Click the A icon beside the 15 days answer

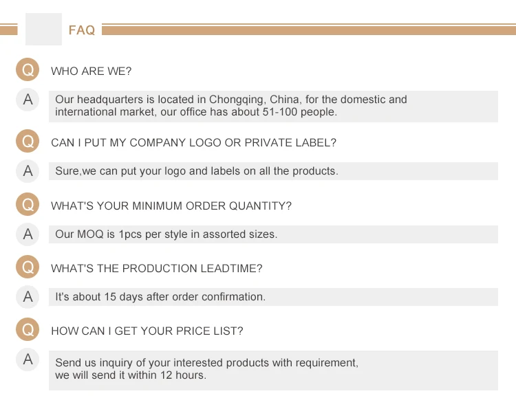click(28, 297)
